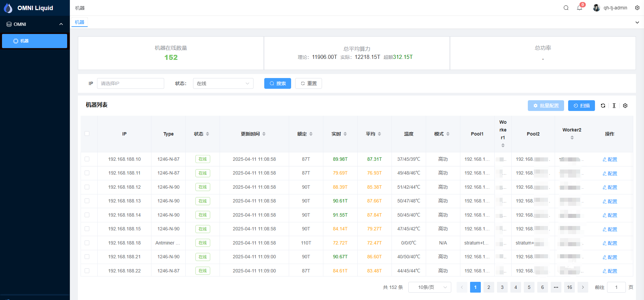Click 配置 for 192.168.188.18
The height and width of the screenshot is (300, 644).
tap(610, 243)
